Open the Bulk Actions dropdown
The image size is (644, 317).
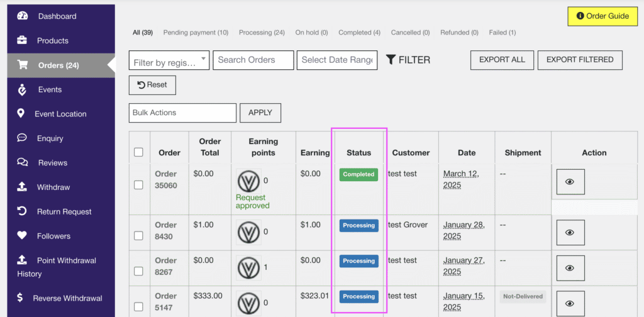(182, 113)
